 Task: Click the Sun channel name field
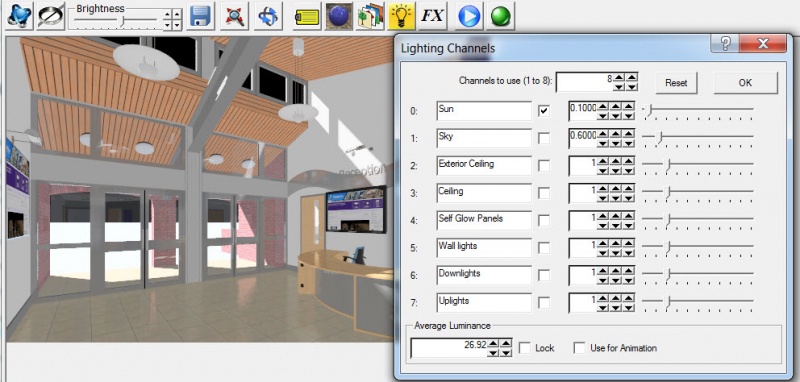tap(484, 111)
